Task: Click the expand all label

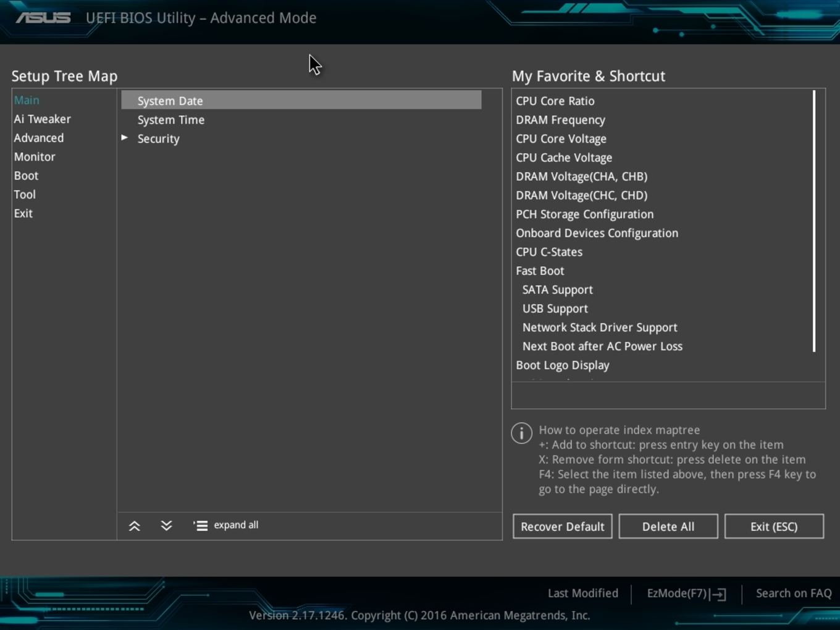Action: point(236,525)
